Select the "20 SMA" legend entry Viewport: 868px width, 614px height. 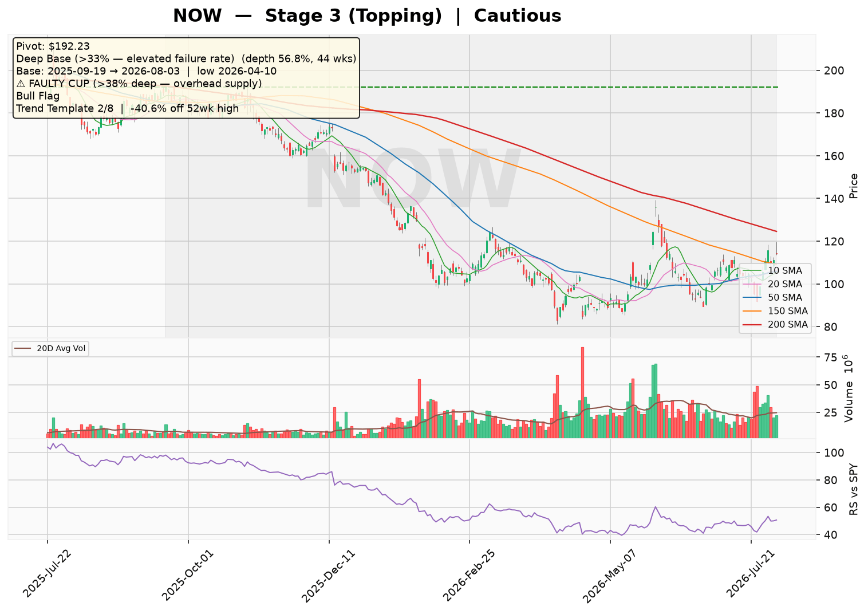click(776, 284)
